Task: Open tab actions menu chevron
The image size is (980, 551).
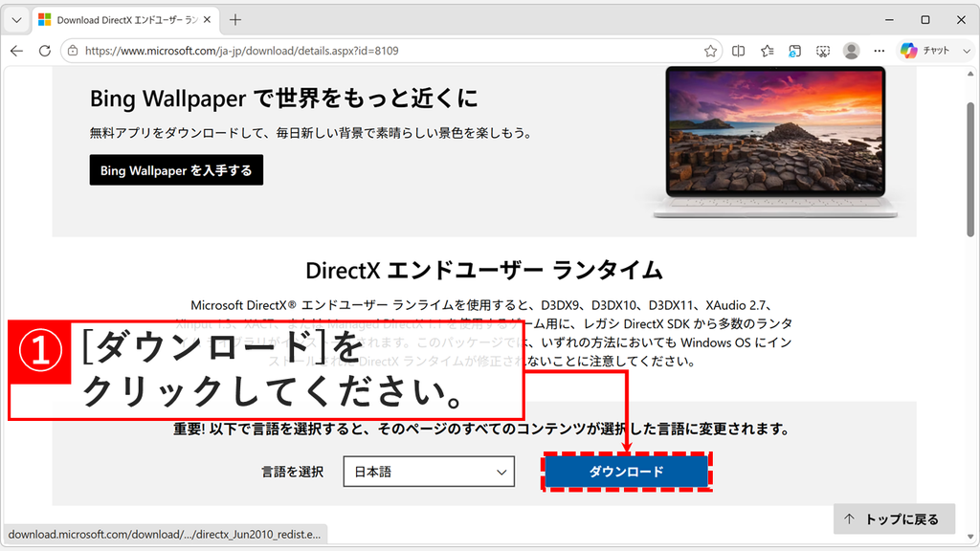Action: tap(17, 20)
